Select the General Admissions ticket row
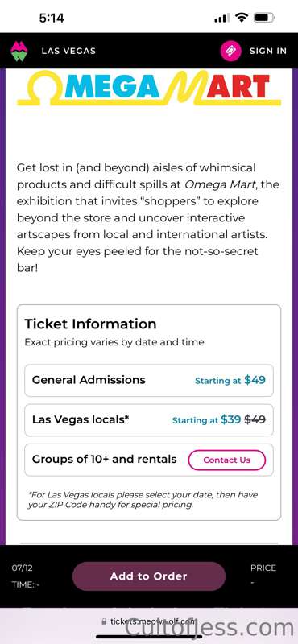Viewport: 298px width, 644px height. (x=149, y=380)
